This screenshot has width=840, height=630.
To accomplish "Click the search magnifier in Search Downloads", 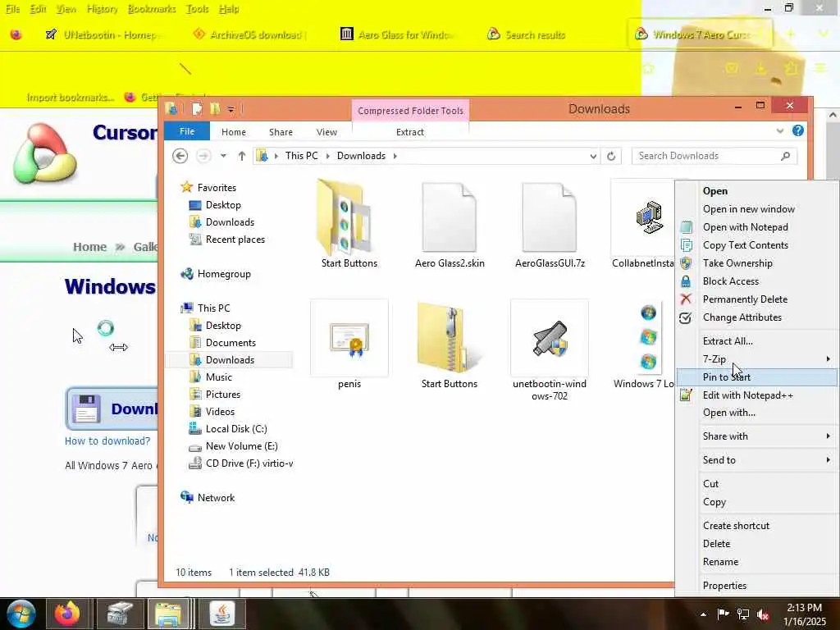I will (785, 156).
